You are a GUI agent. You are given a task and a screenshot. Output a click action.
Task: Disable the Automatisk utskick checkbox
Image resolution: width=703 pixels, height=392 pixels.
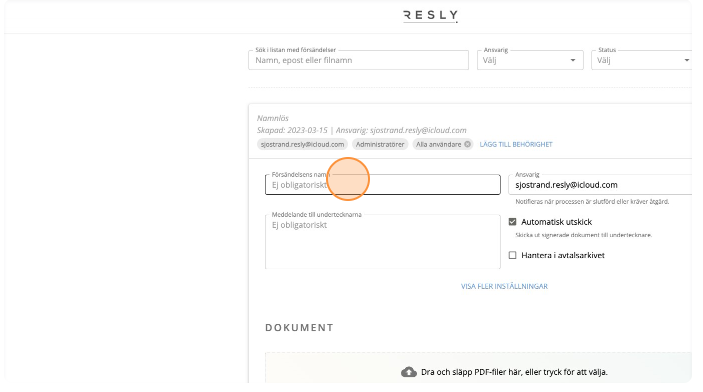(x=512, y=222)
